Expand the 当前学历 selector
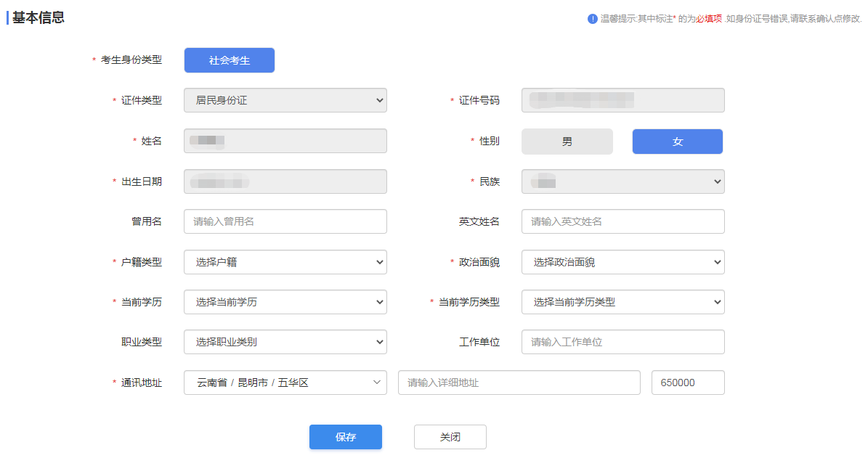The image size is (868, 458). coord(285,302)
